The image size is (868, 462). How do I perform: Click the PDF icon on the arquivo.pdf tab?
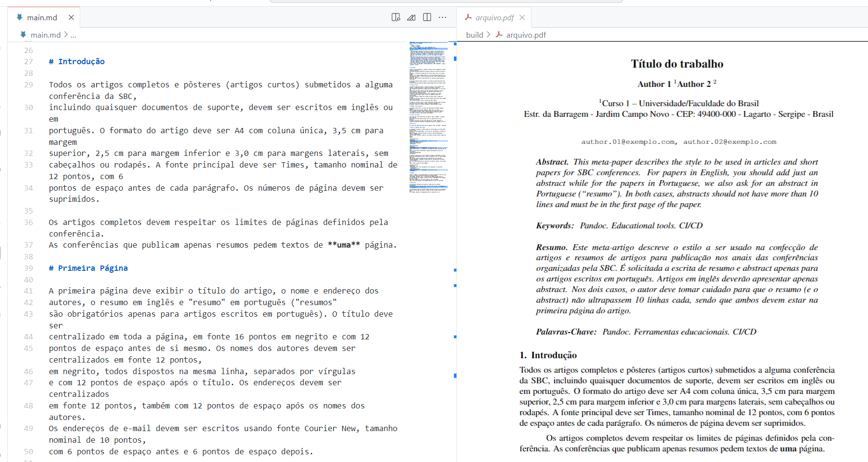pyautogui.click(x=468, y=17)
